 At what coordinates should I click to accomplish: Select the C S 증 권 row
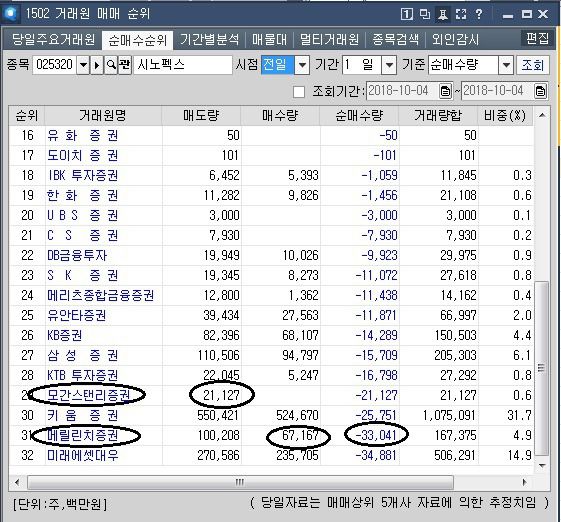pyautogui.click(x=271, y=236)
